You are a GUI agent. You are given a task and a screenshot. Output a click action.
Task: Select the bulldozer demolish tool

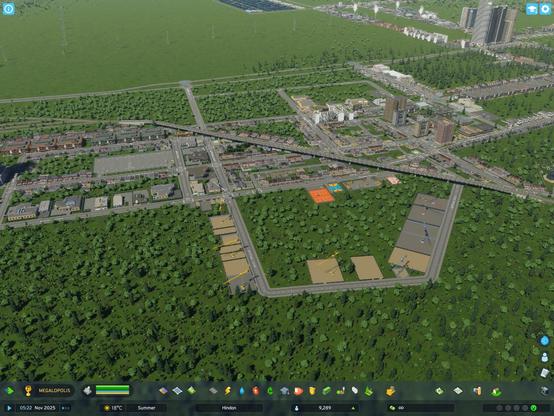(87, 391)
